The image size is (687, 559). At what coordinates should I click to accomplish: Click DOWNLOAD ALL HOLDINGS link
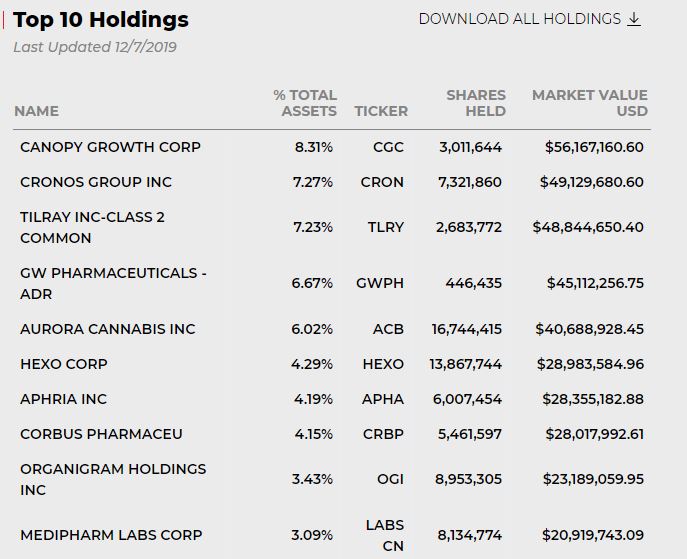coord(519,19)
